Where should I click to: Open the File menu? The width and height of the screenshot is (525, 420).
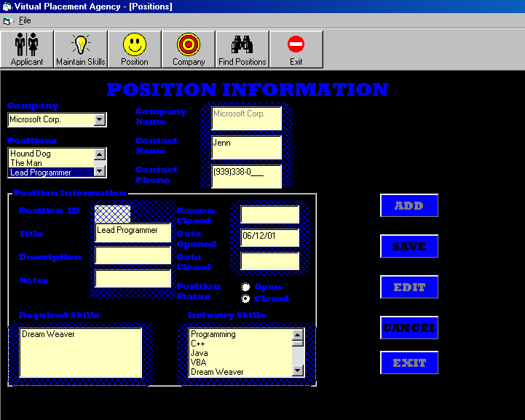click(x=25, y=20)
